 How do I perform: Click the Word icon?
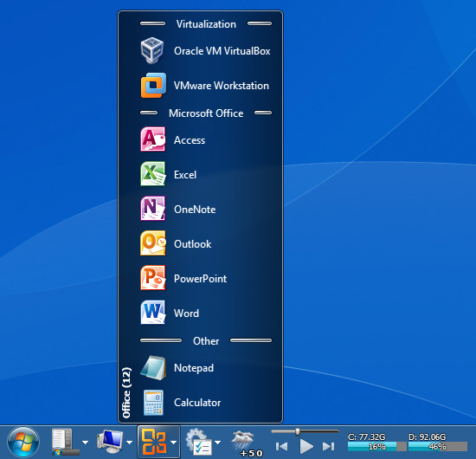pyautogui.click(x=152, y=313)
